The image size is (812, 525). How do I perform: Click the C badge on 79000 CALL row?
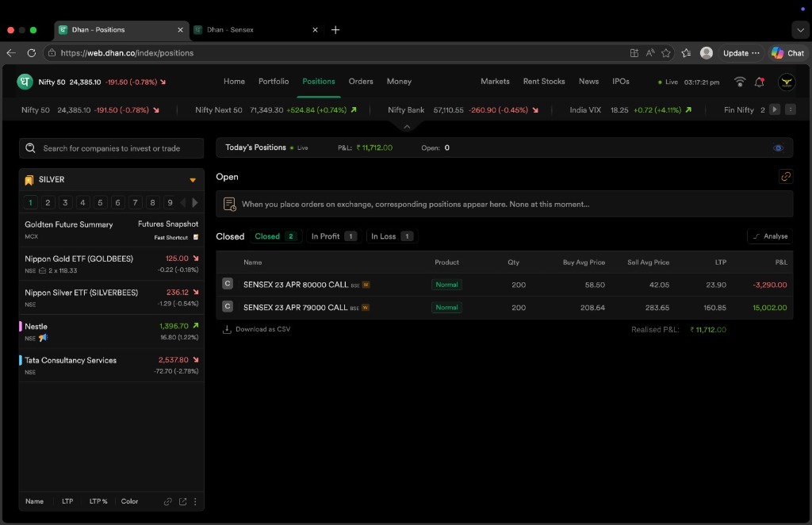point(228,306)
